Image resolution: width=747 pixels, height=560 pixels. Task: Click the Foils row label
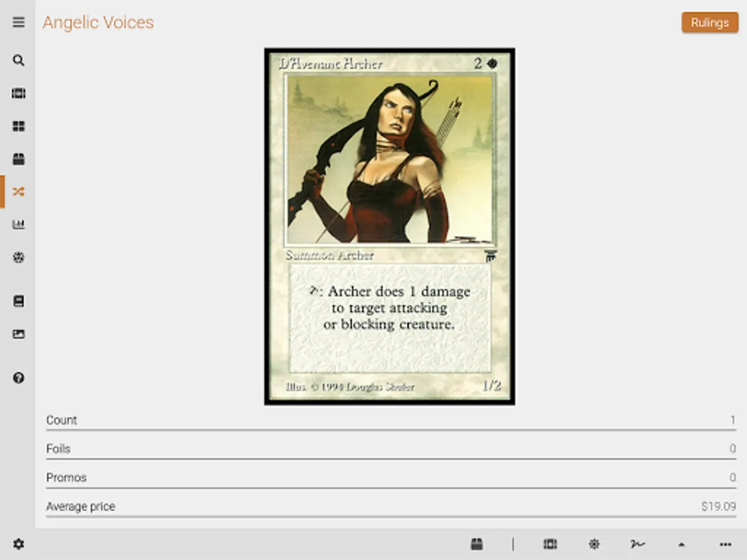point(59,449)
